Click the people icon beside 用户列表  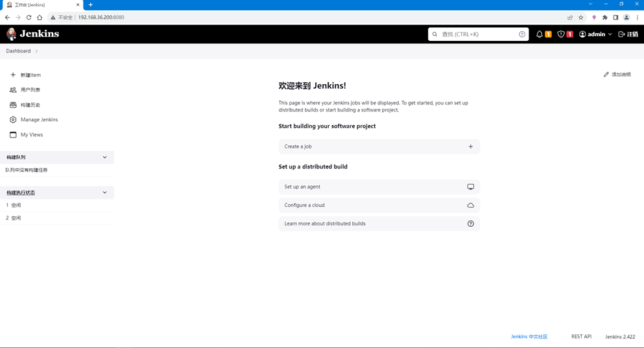(x=13, y=90)
